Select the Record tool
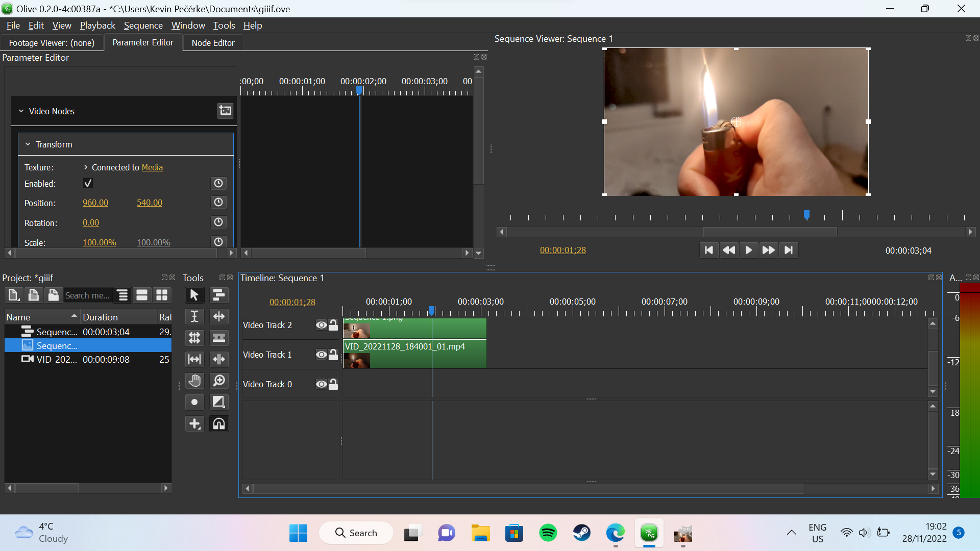 tap(194, 402)
